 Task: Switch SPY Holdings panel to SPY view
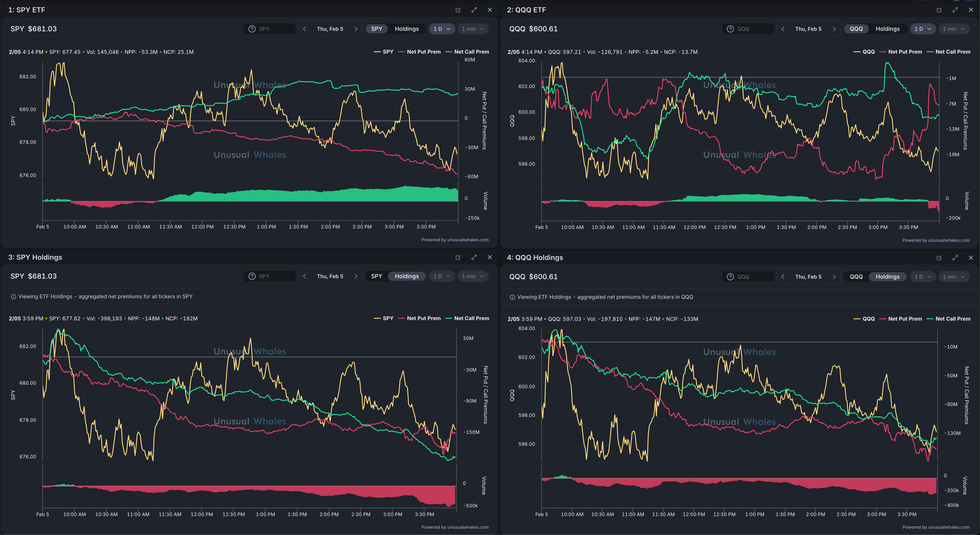point(376,276)
